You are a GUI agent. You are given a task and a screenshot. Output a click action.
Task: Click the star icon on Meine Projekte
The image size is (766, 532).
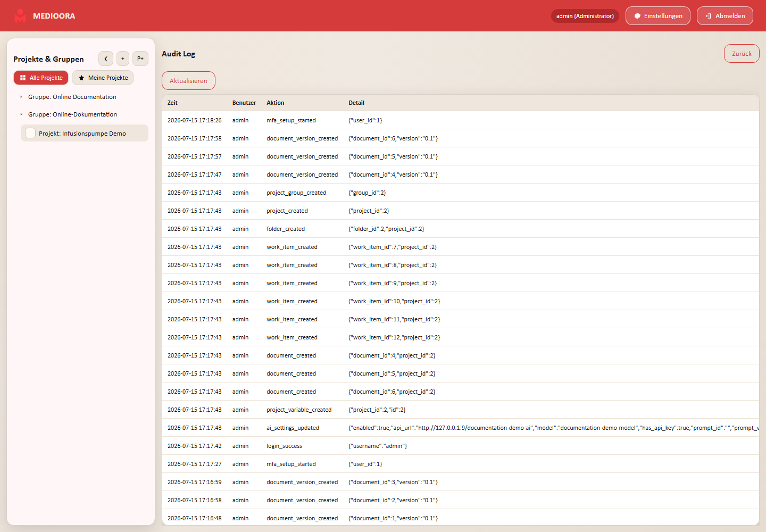(81, 78)
